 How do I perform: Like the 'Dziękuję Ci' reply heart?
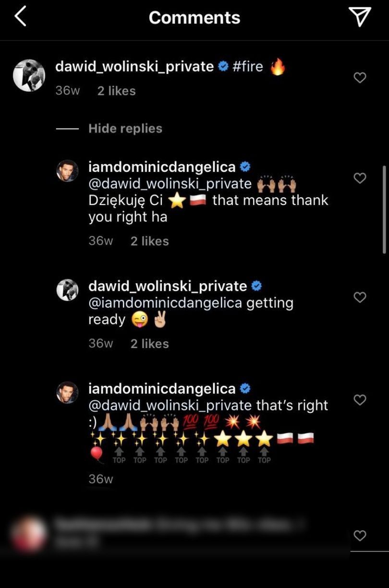pos(360,178)
